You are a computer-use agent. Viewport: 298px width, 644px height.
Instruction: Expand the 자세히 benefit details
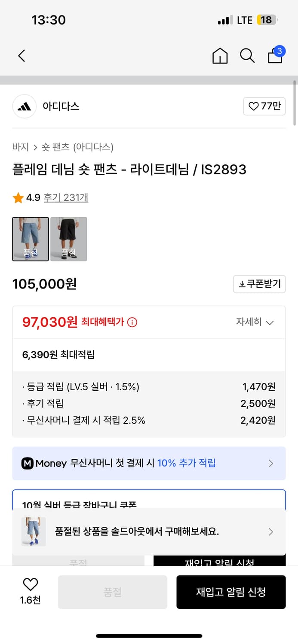tap(255, 322)
